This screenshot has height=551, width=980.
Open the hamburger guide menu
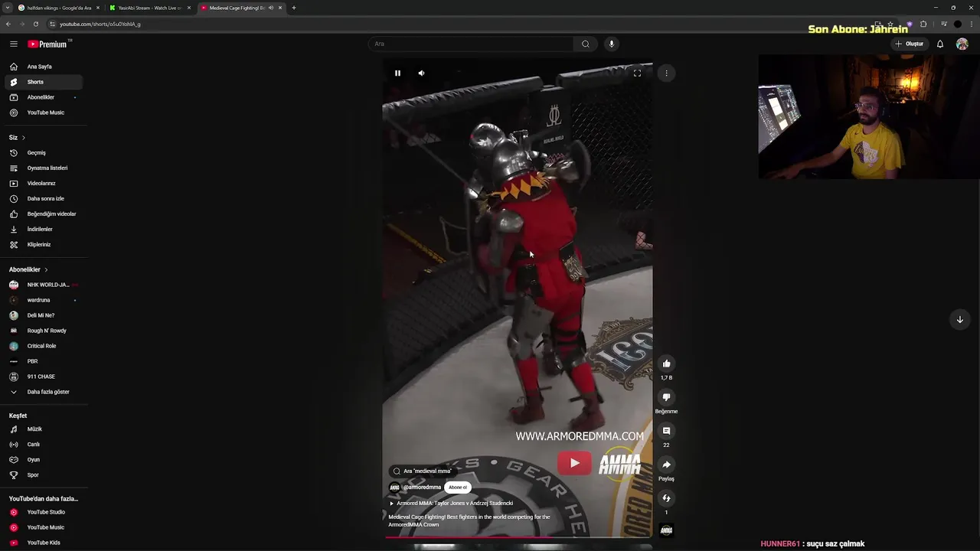(14, 44)
